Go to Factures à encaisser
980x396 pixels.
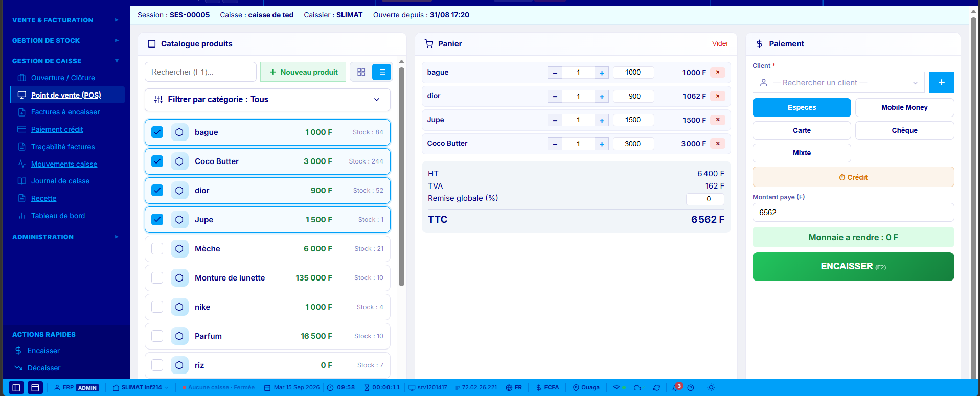tap(65, 112)
